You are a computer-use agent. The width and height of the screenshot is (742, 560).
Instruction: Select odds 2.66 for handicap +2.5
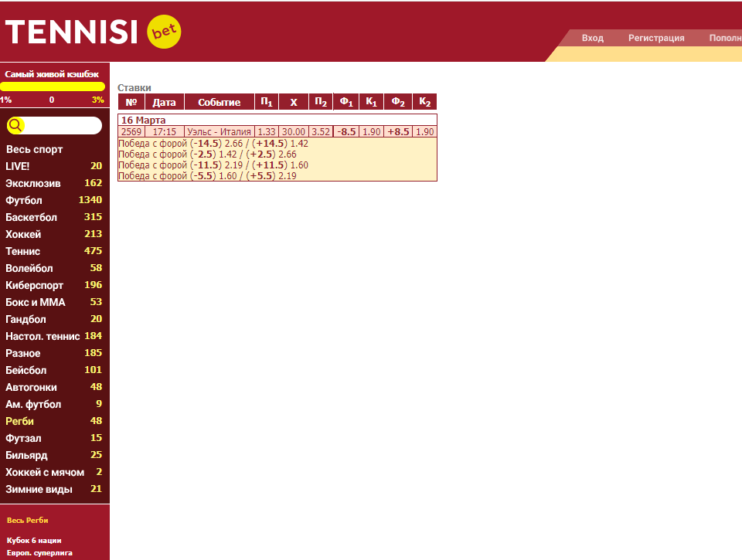pos(288,154)
